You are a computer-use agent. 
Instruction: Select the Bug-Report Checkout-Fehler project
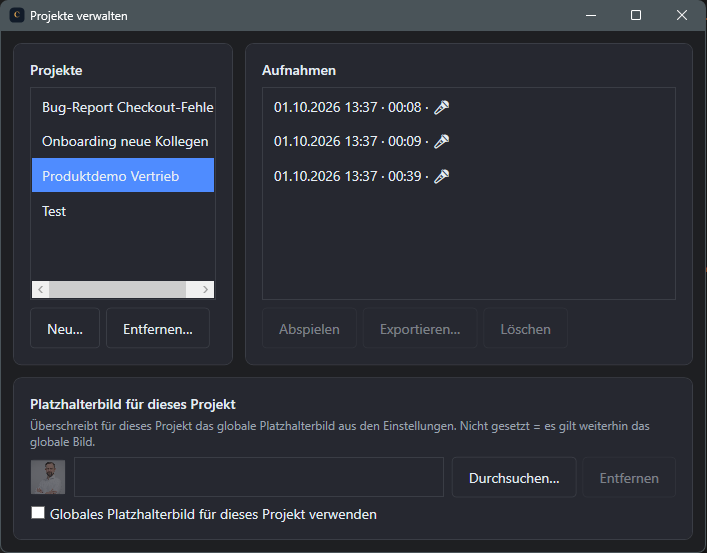[x=123, y=107]
